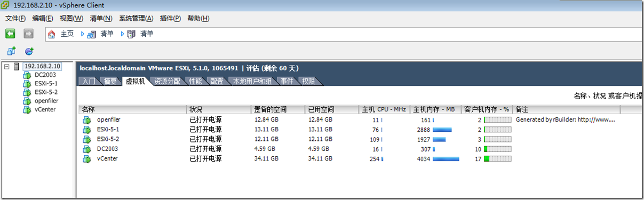Click the 主页 breadcrumb link
The height and width of the screenshot is (200, 644).
coord(67,34)
